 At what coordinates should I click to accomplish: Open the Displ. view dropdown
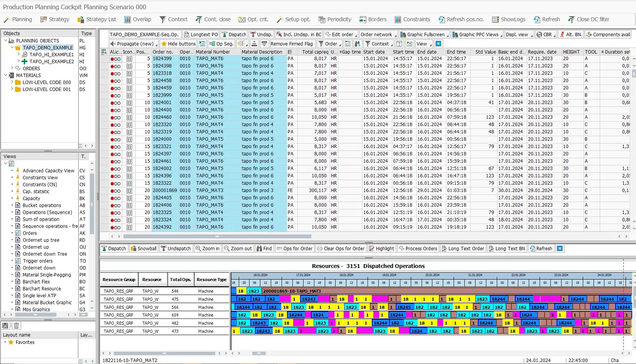(519, 34)
